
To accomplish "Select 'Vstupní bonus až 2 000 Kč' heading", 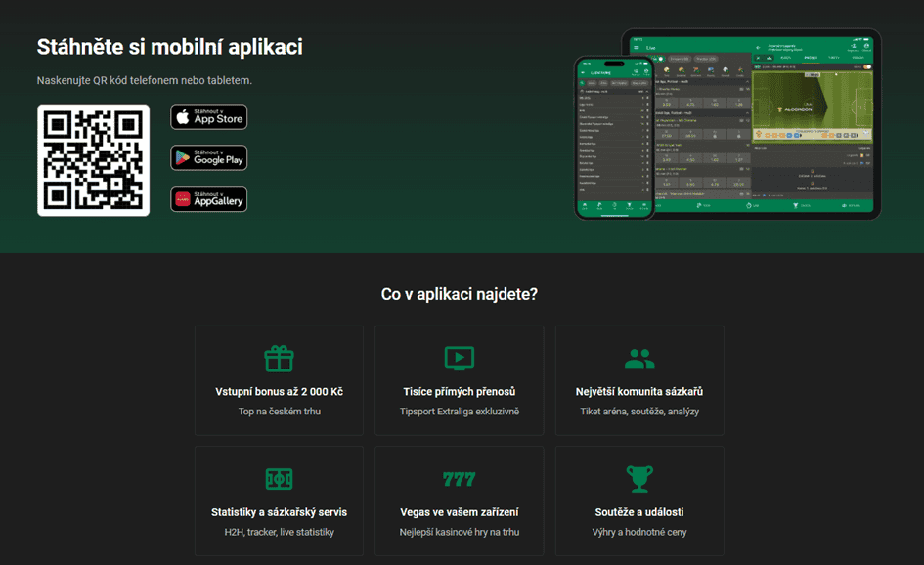I will 279,392.
